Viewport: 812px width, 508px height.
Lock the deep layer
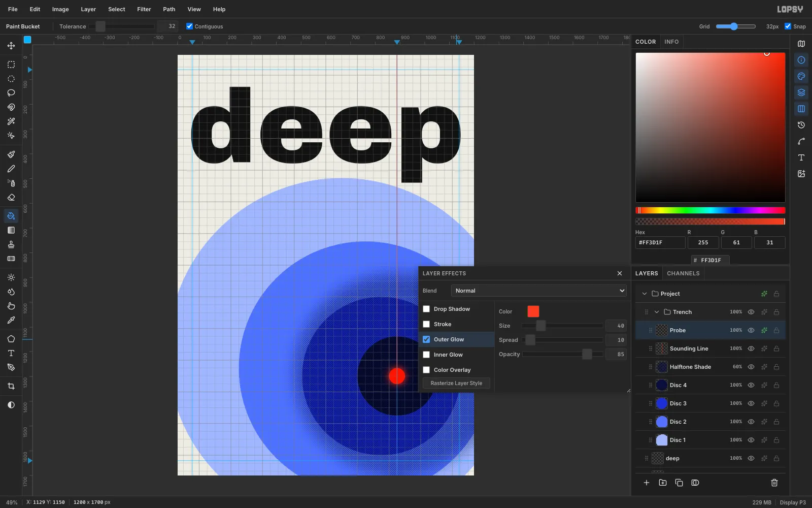point(776,458)
